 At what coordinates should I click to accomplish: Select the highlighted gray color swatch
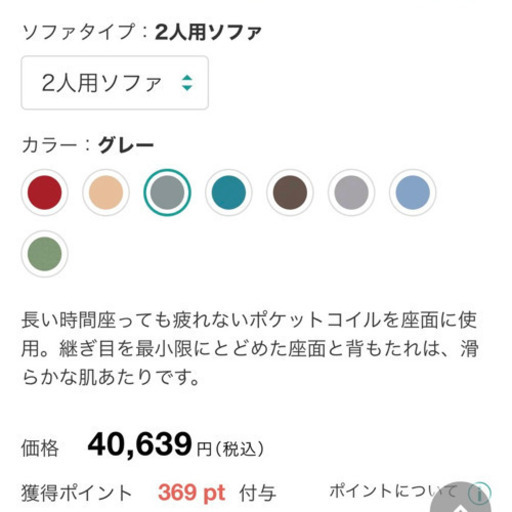[167, 192]
